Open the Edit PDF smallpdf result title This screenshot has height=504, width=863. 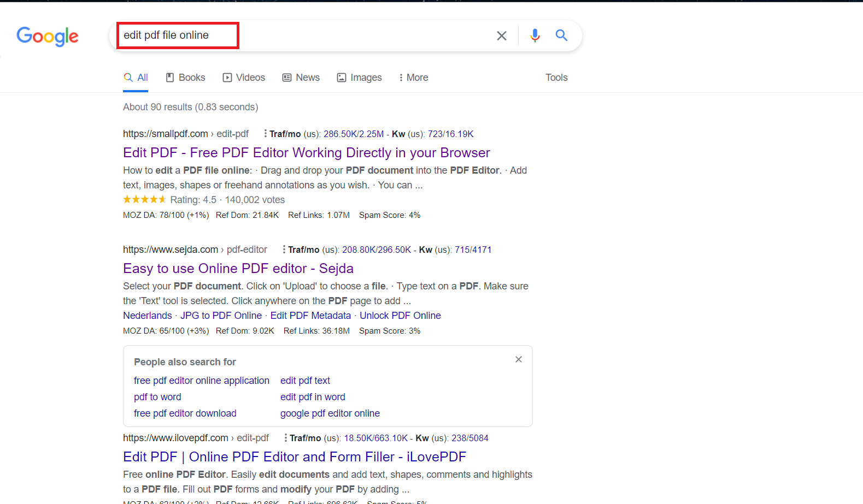(307, 152)
